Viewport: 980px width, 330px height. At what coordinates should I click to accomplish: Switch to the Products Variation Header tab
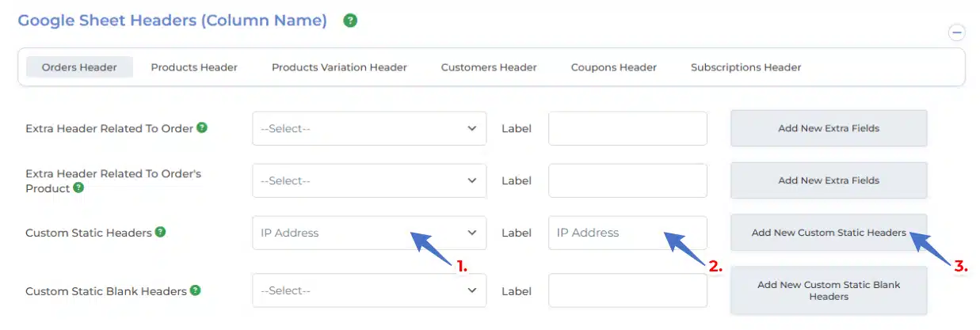pos(339,67)
